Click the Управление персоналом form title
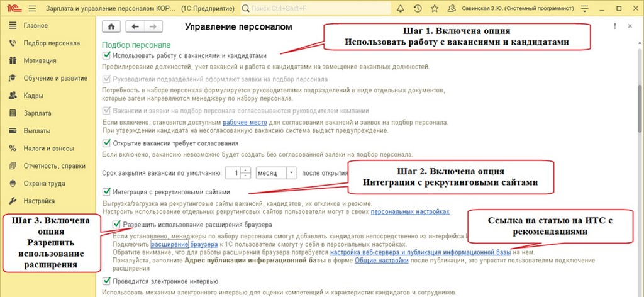The image size is (644, 297). coord(238,26)
